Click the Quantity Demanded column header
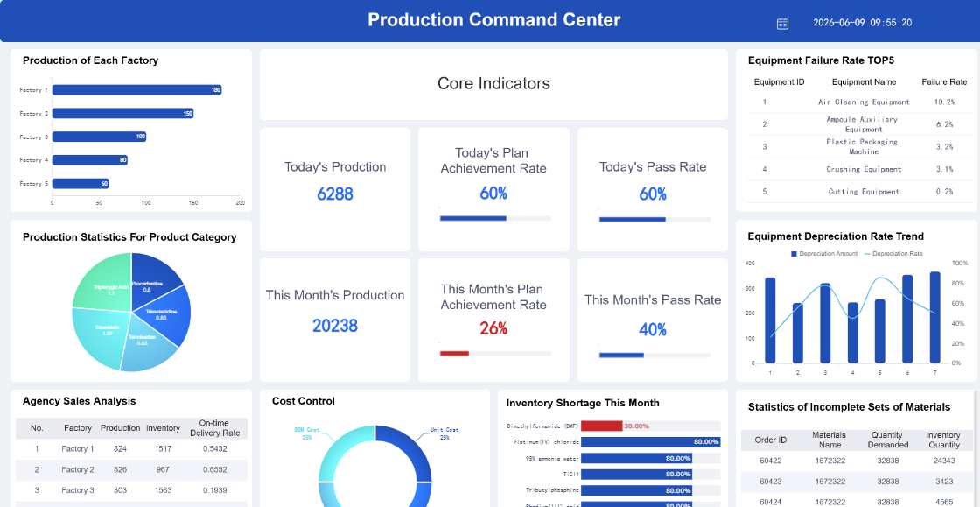This screenshot has width=980, height=507. coord(887,440)
